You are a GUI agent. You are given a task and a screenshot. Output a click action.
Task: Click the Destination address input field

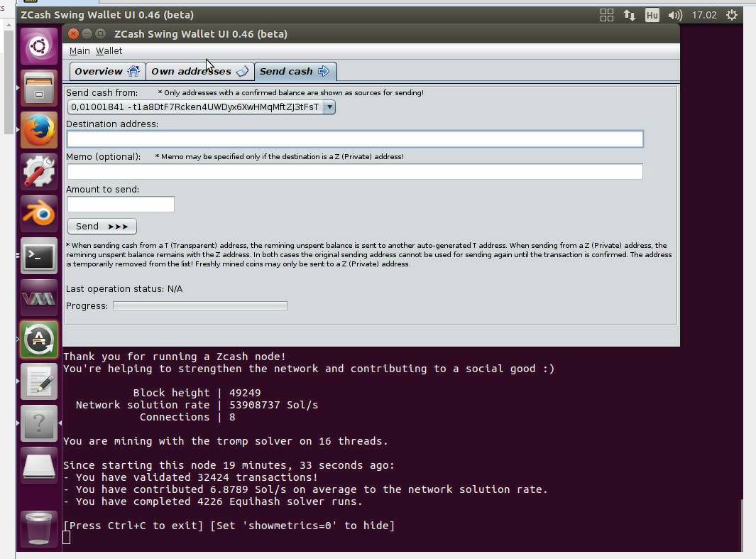click(355, 139)
